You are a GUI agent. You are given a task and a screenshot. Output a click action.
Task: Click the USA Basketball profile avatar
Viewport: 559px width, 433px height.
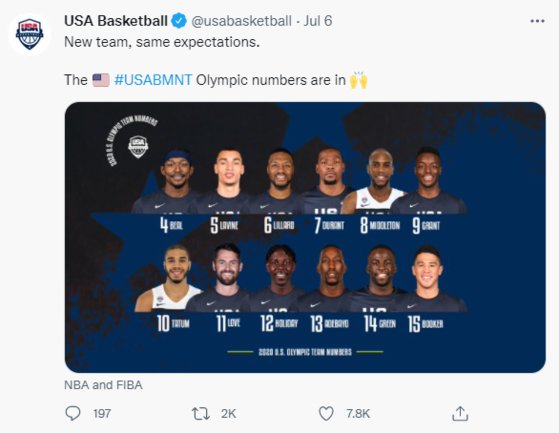pos(30,34)
